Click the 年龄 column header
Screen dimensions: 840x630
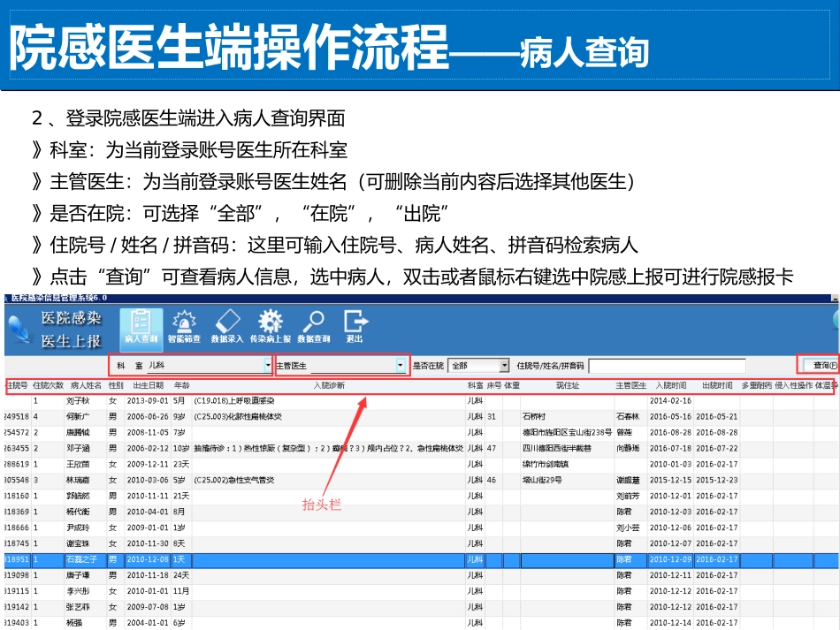tap(181, 385)
